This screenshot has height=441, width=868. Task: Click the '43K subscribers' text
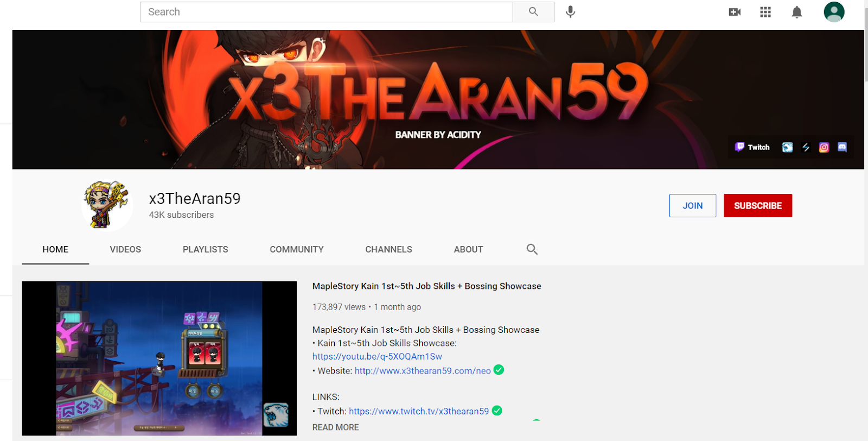181,215
